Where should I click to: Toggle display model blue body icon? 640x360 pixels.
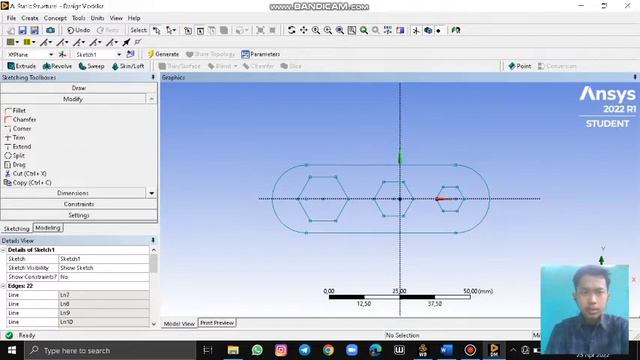(x=428, y=30)
